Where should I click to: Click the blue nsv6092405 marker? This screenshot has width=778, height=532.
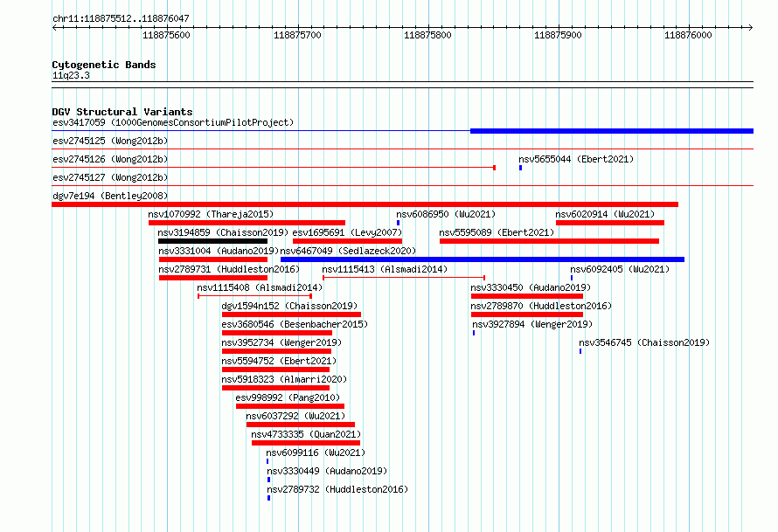click(572, 278)
